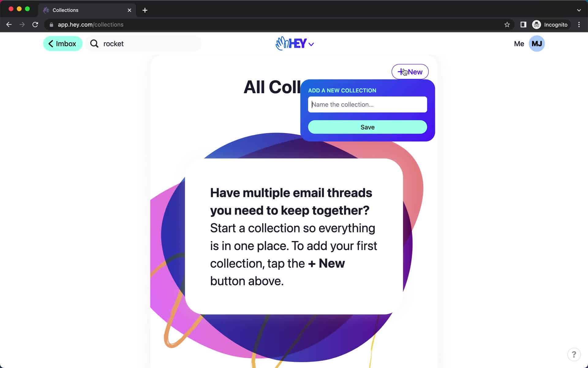Click the bookmark/star icon in browser
Screen dimensions: 588x368
(x=507, y=24)
